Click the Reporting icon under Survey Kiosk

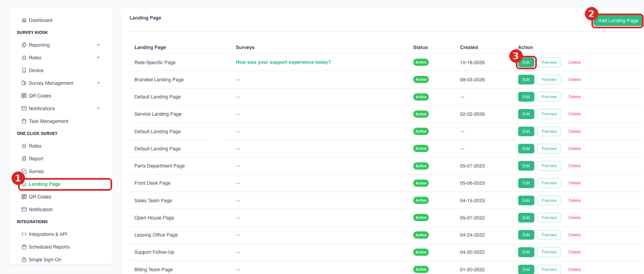(x=24, y=45)
